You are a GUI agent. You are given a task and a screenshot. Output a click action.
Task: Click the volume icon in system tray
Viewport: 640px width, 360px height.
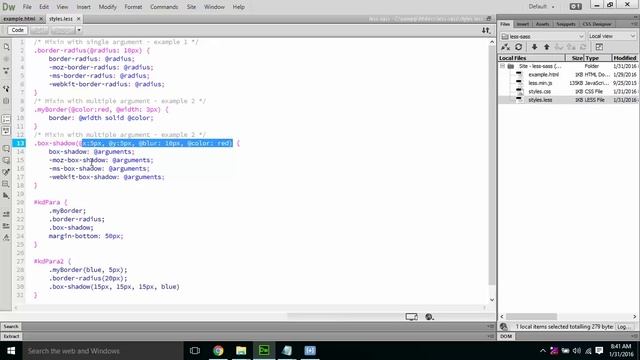click(577, 351)
